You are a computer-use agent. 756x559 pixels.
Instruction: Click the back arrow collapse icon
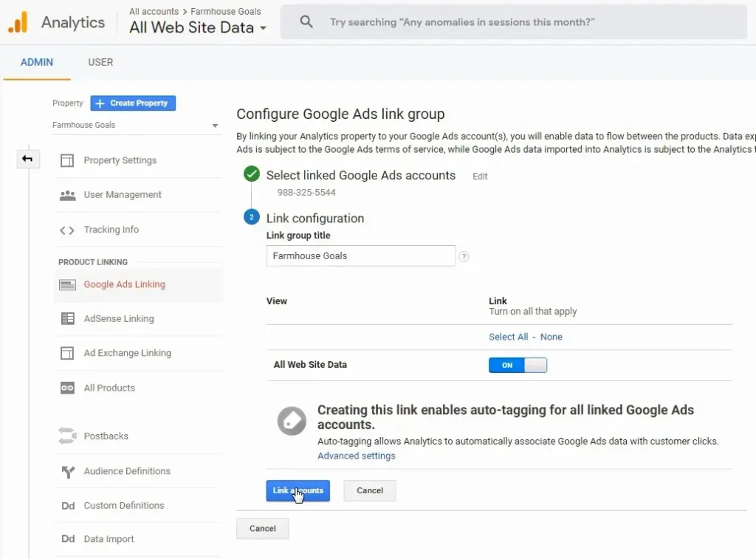click(27, 159)
